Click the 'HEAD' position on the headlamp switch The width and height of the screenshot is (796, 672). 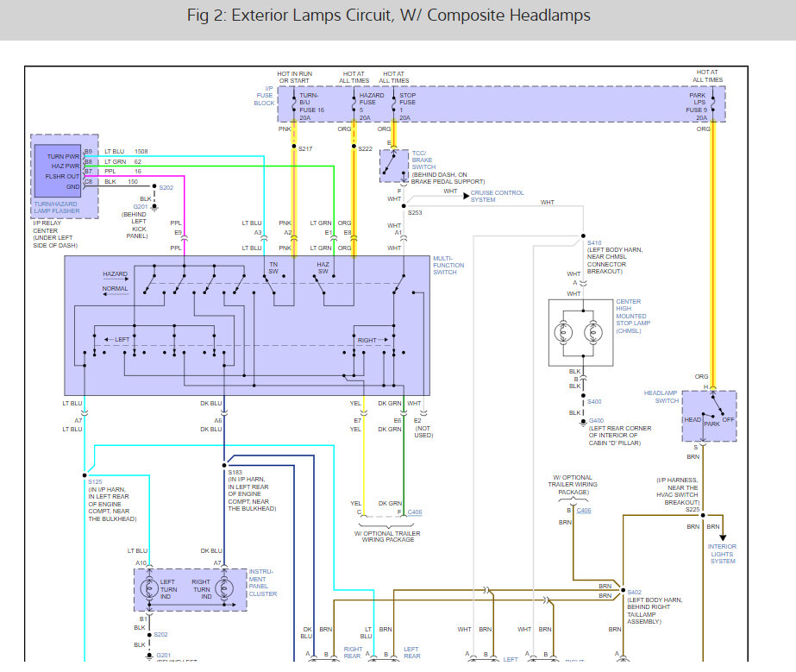pyautogui.click(x=693, y=419)
